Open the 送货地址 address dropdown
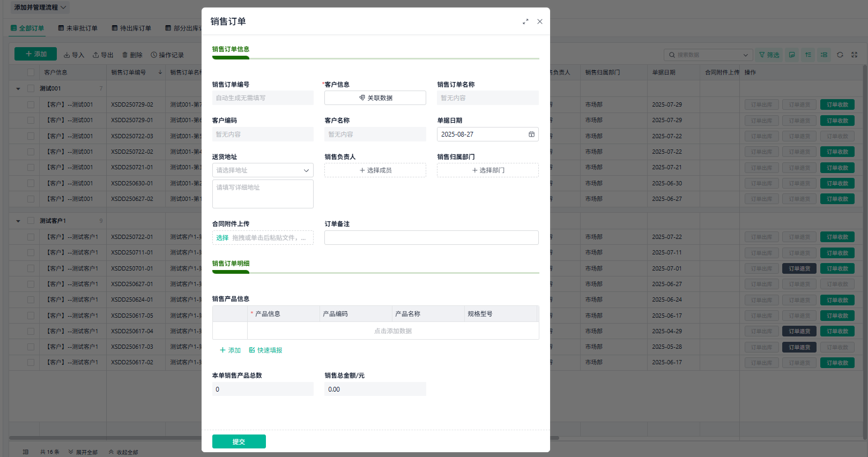Viewport: 868px width, 457px height. point(263,170)
